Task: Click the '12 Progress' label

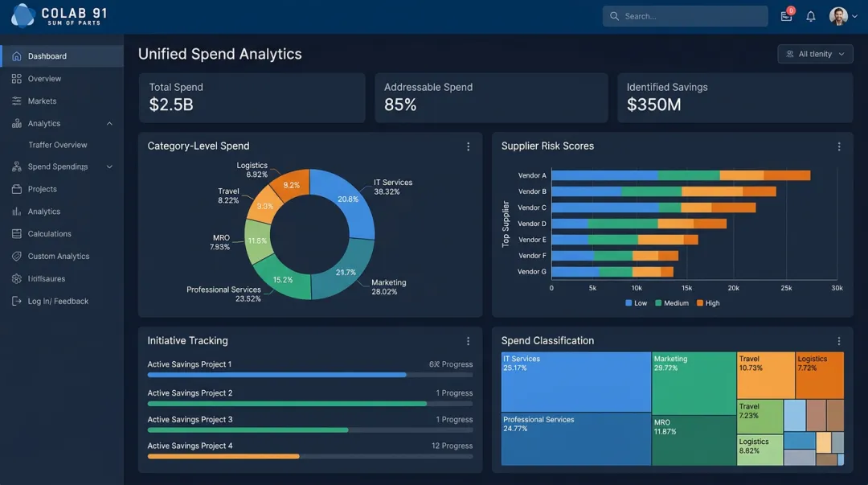Action: coord(452,446)
